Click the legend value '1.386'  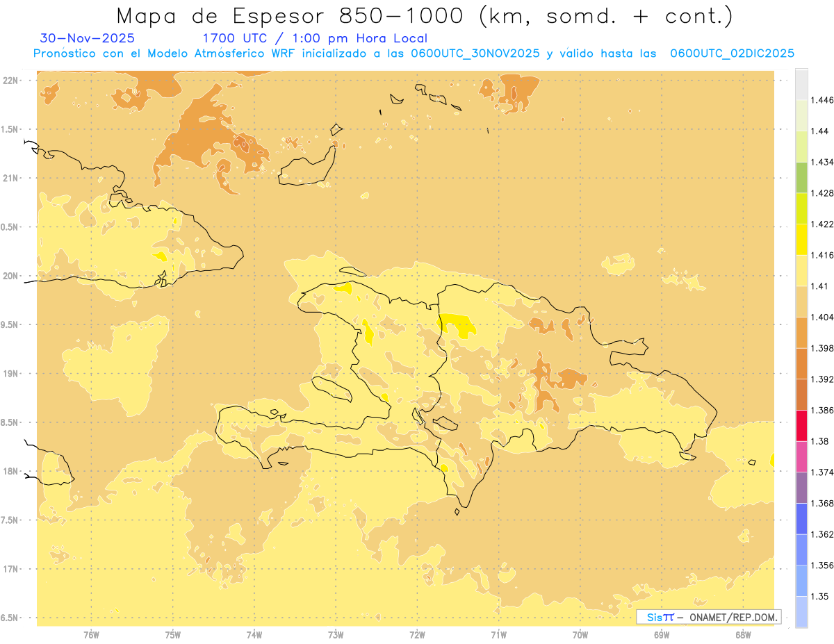coord(822,411)
